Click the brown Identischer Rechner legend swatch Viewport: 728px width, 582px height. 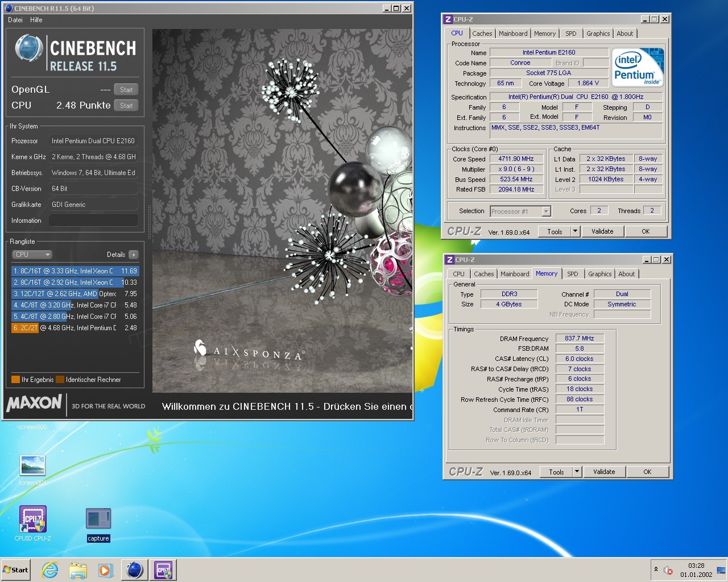[x=60, y=380]
